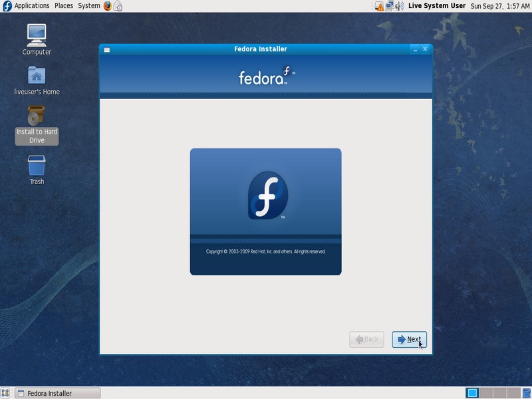
Task: Open the Places menu
Action: click(64, 5)
